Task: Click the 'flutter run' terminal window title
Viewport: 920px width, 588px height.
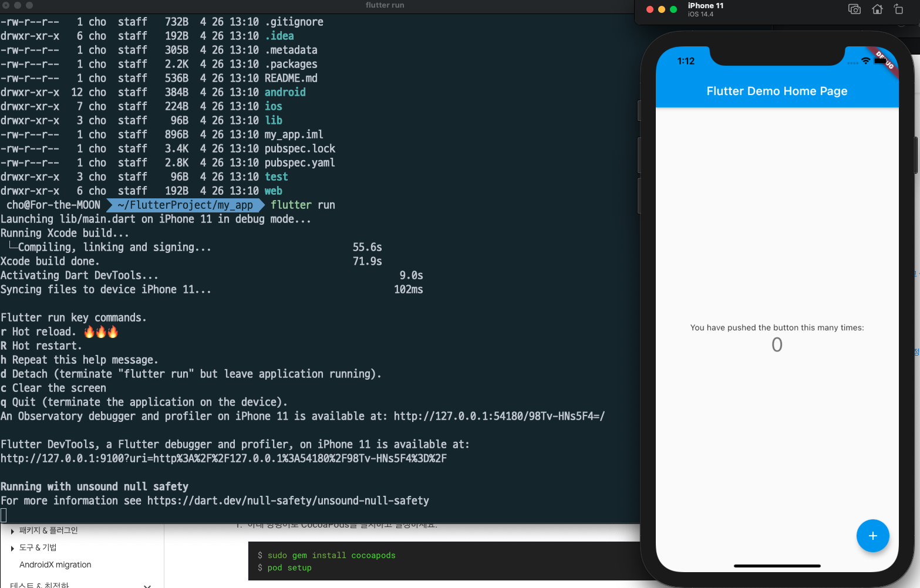Action: (x=385, y=5)
